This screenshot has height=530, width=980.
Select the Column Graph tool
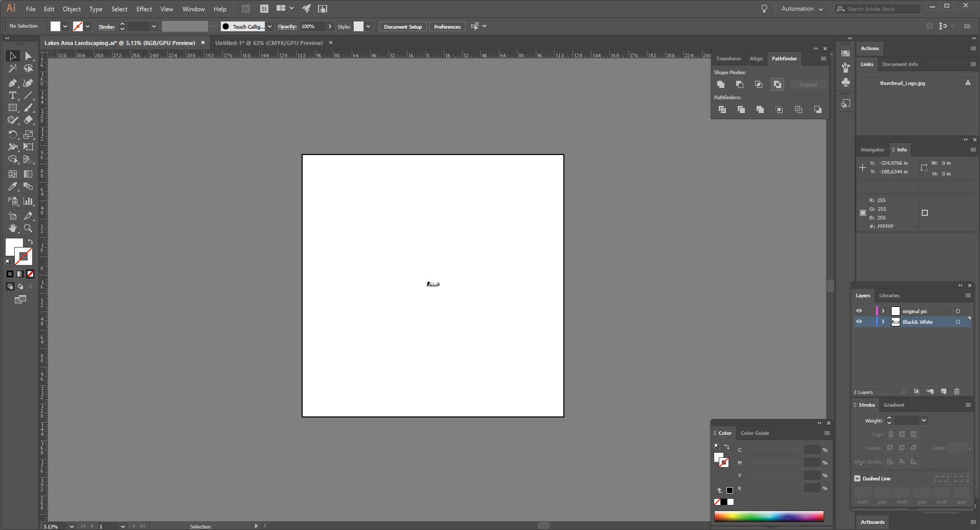coord(28,201)
